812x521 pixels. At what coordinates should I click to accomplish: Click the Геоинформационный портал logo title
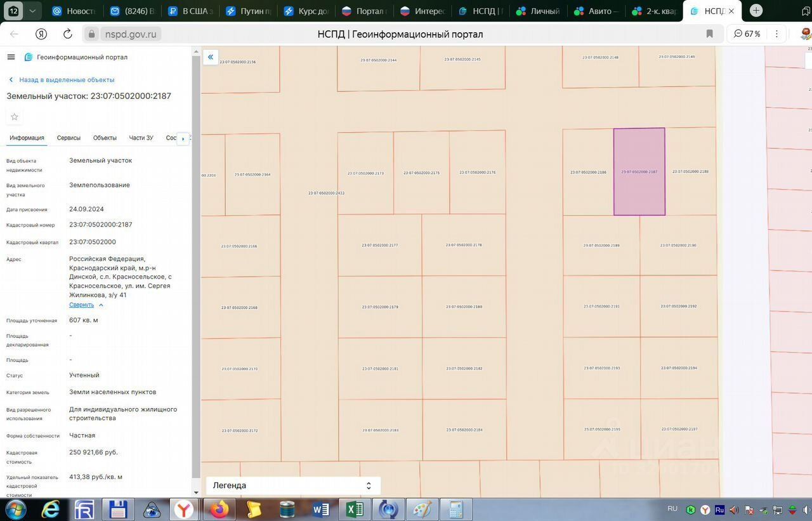click(75, 57)
